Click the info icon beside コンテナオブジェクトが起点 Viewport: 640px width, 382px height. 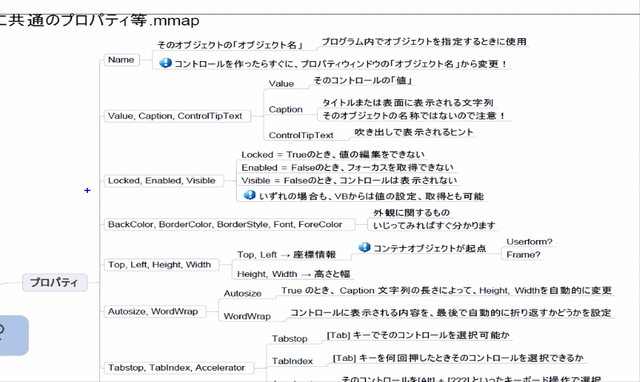click(x=364, y=247)
